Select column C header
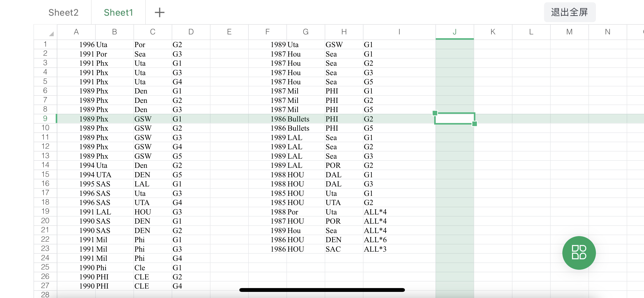644x298 pixels. point(153,32)
